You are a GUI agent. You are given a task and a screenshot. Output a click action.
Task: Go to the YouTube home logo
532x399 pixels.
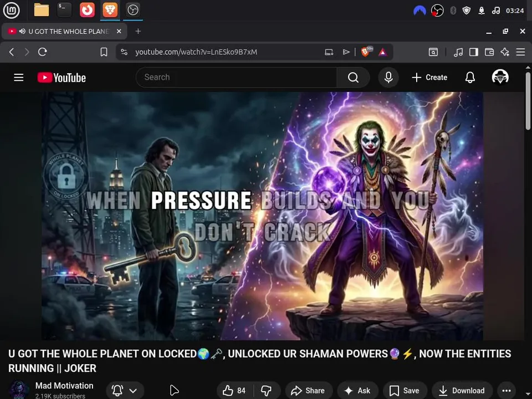tap(62, 78)
